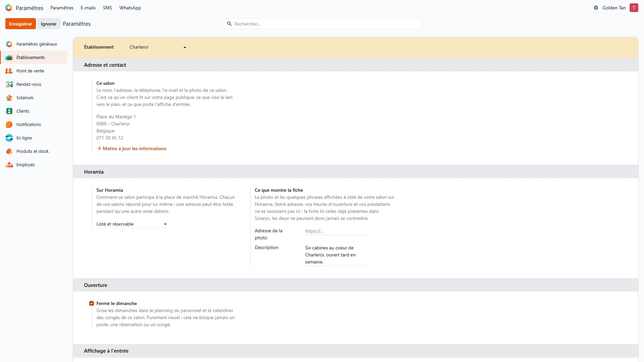Viewport: 644px width, 362px height.
Task: Click the Adresse de la photo field
Action: pos(337,231)
